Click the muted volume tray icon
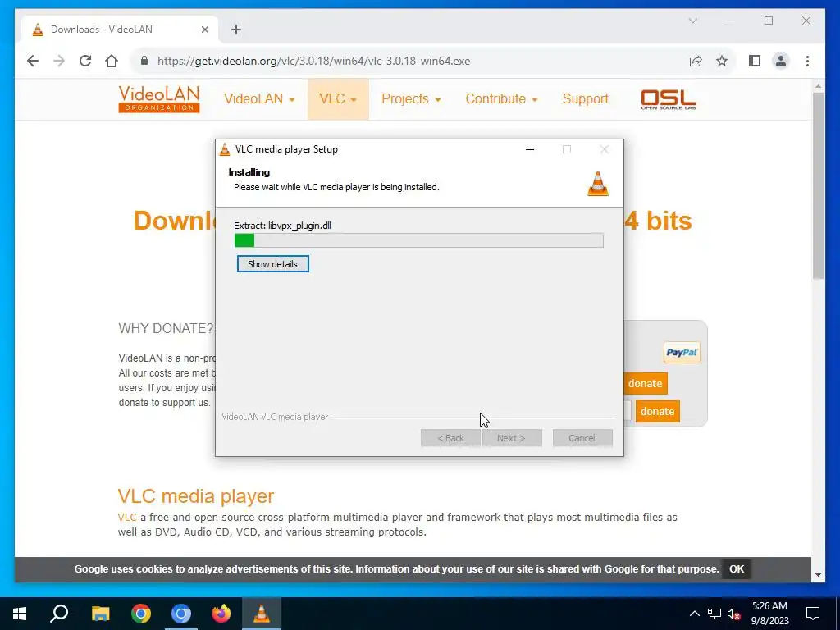This screenshot has height=630, width=840. click(x=734, y=614)
